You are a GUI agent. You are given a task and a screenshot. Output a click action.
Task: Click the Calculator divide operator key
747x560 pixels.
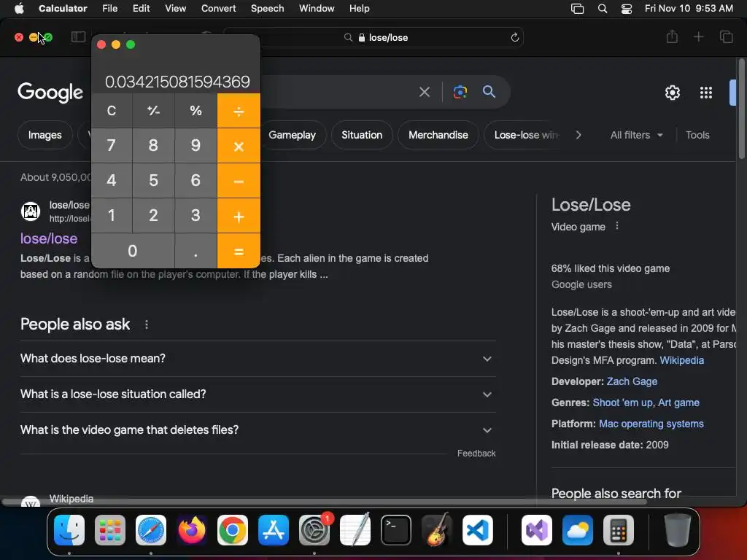239,111
